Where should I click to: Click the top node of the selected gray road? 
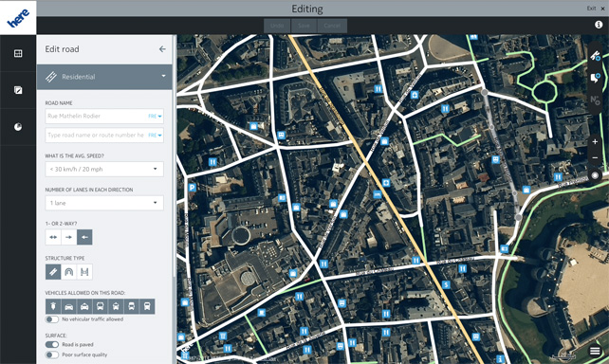click(485, 92)
